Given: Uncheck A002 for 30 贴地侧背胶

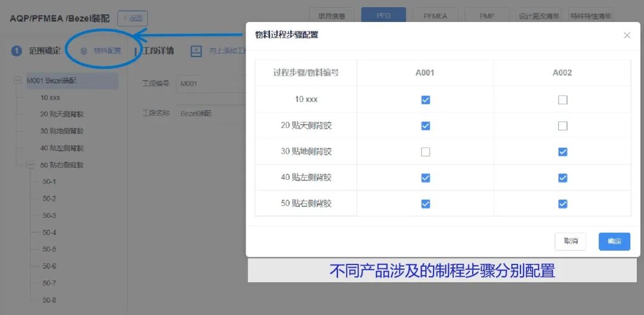Looking at the screenshot, I should 563,152.
